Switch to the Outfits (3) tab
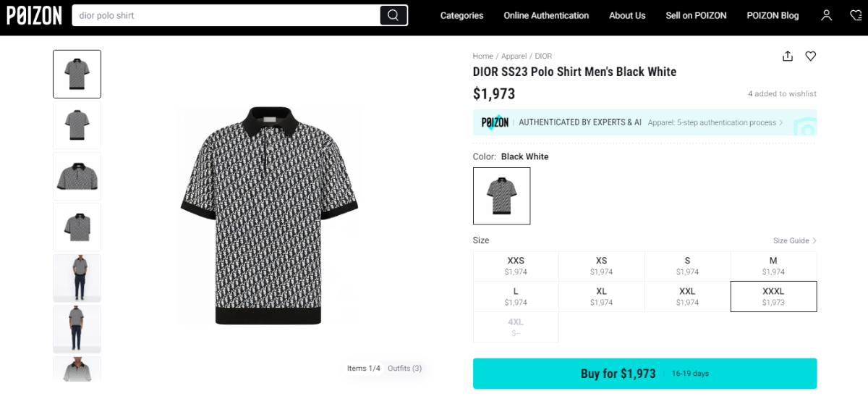 404,369
